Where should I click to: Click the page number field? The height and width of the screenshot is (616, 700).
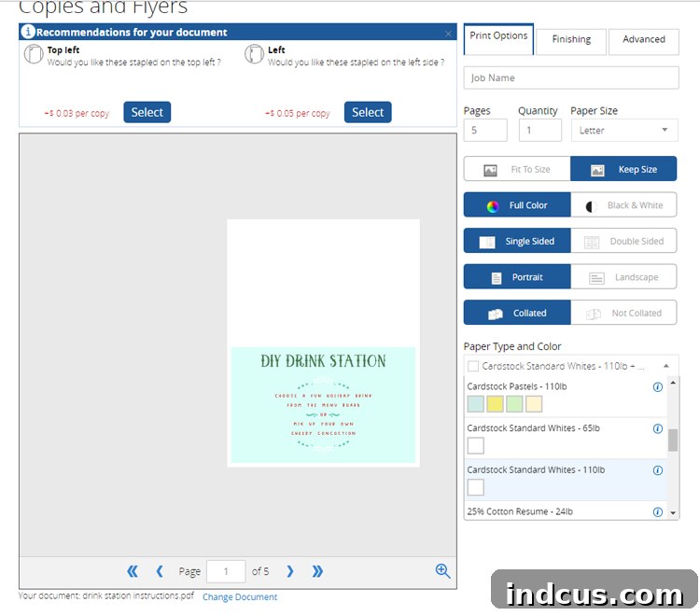226,571
